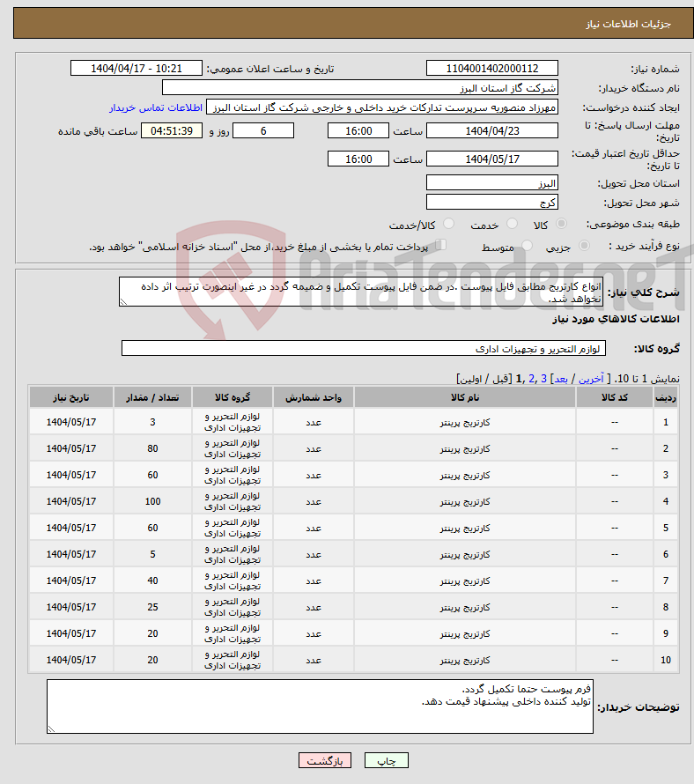The width and height of the screenshot is (694, 784).
Task: Click the deadline hour field next to 1404/04/23
Action: coord(358,131)
